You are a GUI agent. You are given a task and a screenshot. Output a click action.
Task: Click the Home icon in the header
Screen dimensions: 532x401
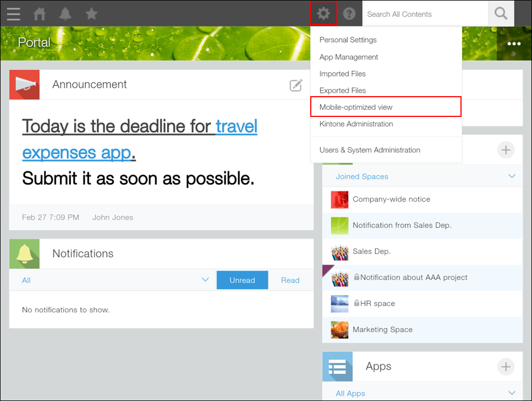click(x=39, y=14)
